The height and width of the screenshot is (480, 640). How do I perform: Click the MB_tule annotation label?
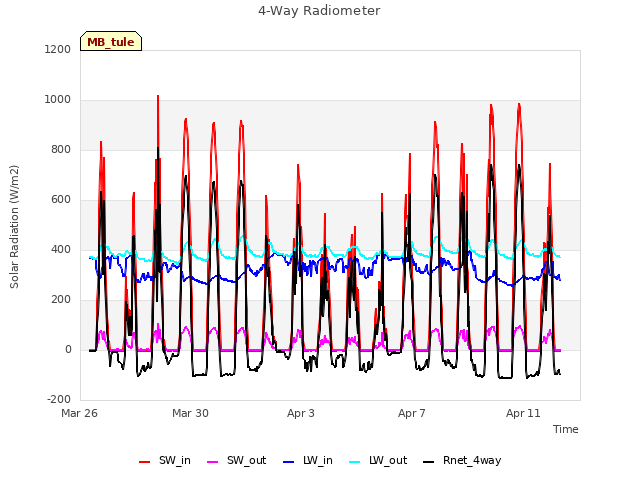coord(111,41)
